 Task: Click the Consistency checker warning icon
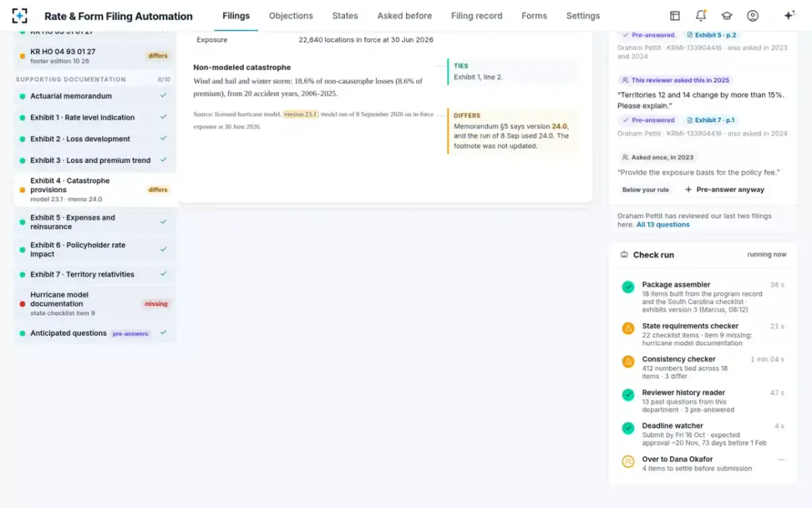(x=628, y=362)
